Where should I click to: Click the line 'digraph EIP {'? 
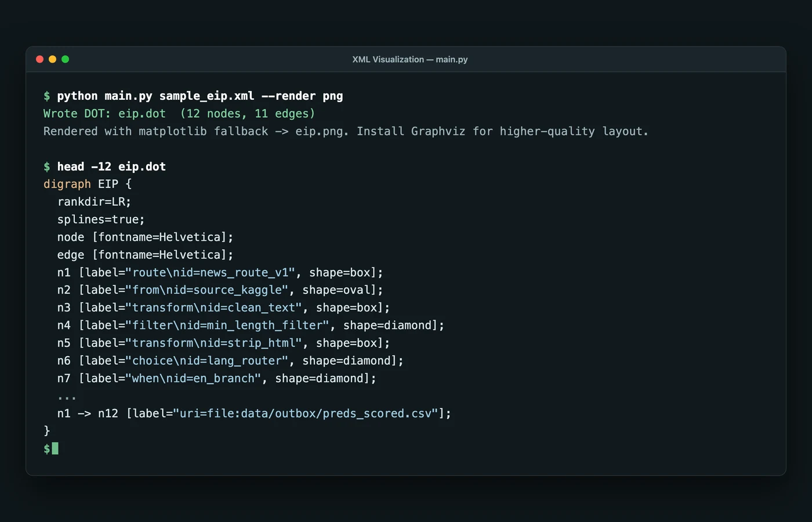(x=88, y=184)
